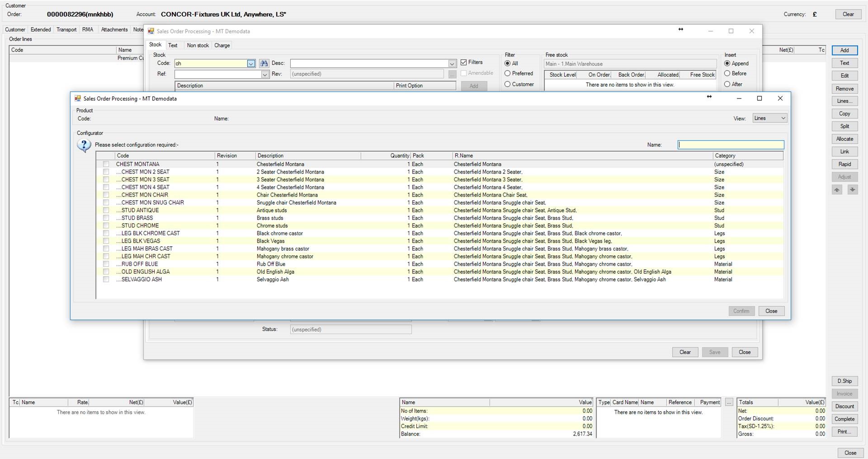Sort by the Revision column header
868x459 pixels.
tap(235, 155)
